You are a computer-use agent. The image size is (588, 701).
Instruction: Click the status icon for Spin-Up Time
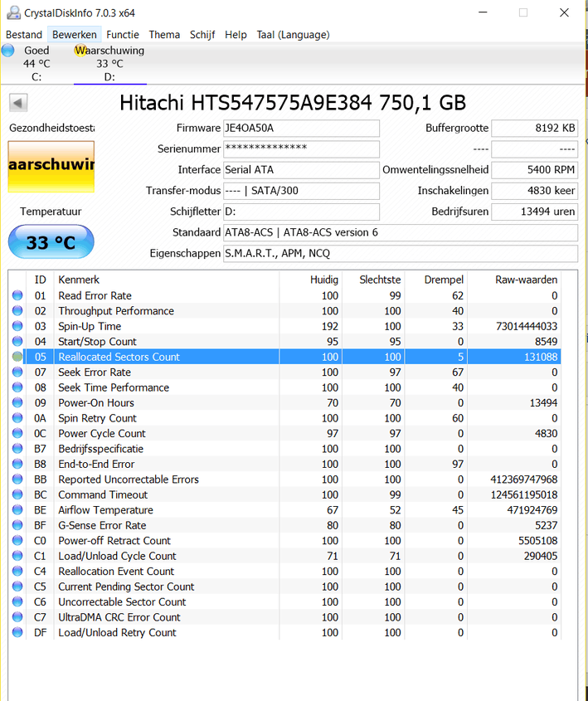[x=17, y=326]
